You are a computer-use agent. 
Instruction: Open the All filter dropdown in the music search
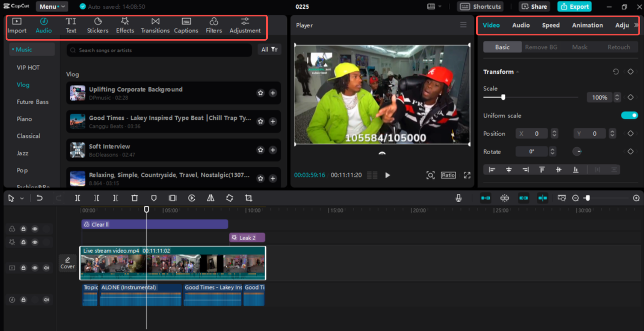pyautogui.click(x=270, y=50)
